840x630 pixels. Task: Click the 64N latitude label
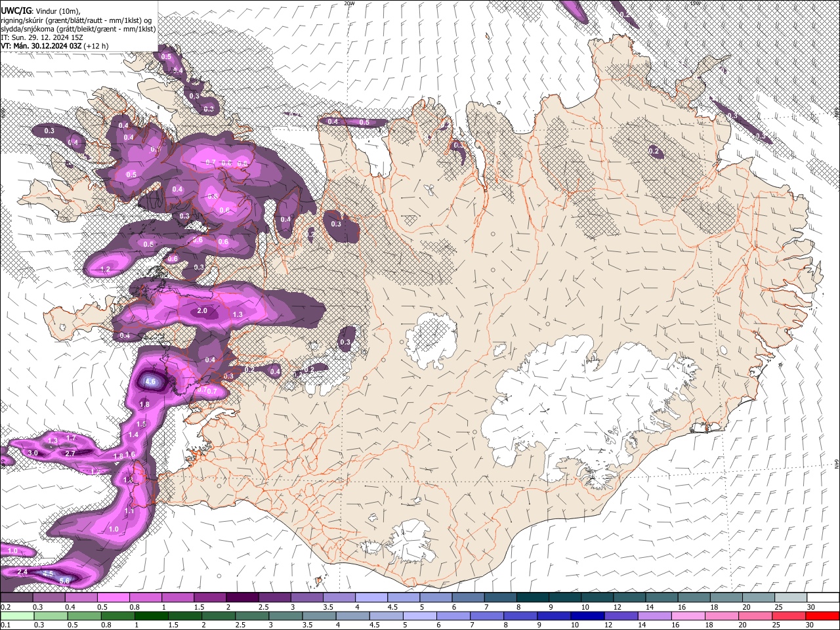pyautogui.click(x=837, y=463)
